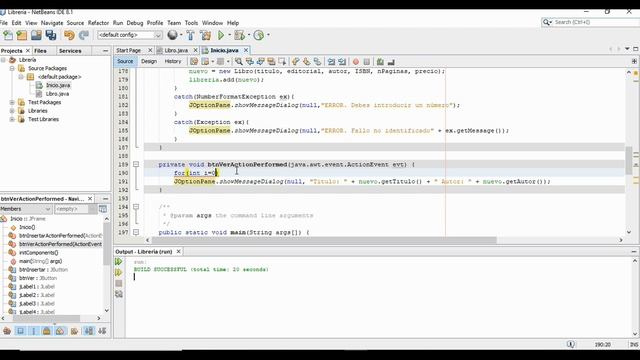Click the Profile Project clock icon
This screenshot has width=640, height=360.
coord(258,36)
